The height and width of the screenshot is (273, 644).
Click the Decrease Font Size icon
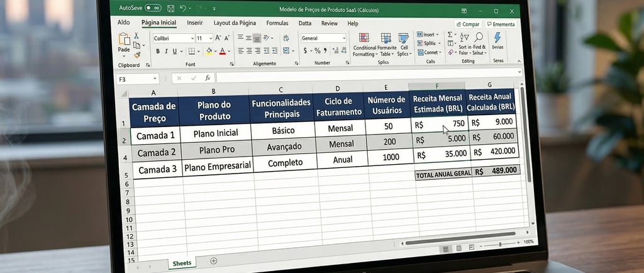point(228,38)
